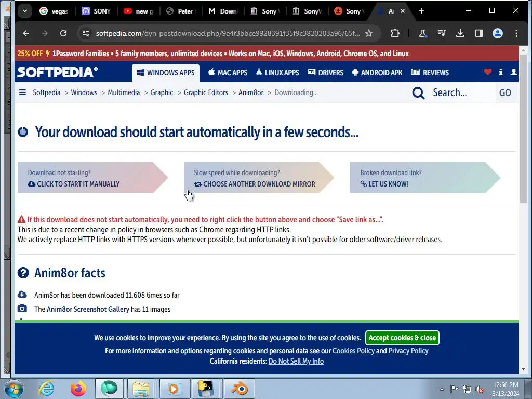Close the active Anim8or tab

click(403, 11)
